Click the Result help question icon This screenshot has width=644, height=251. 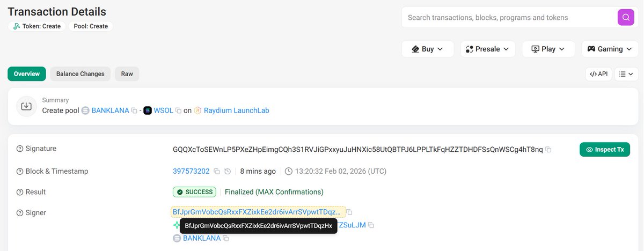coord(20,192)
